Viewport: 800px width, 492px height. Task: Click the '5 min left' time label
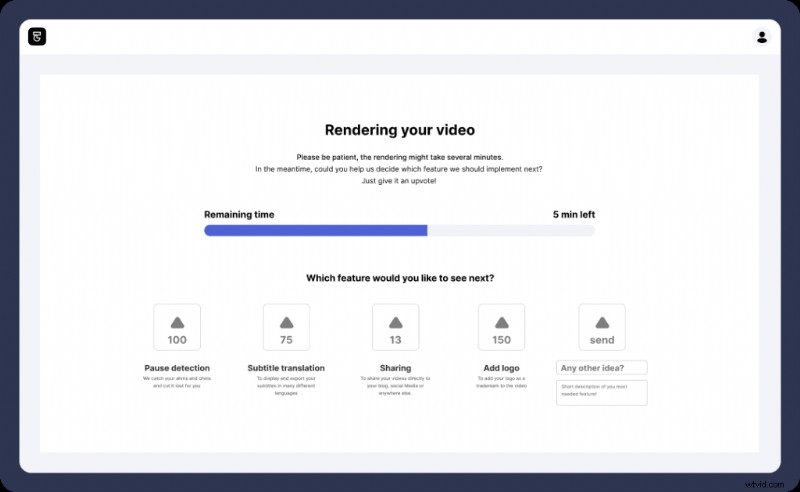pyautogui.click(x=574, y=214)
